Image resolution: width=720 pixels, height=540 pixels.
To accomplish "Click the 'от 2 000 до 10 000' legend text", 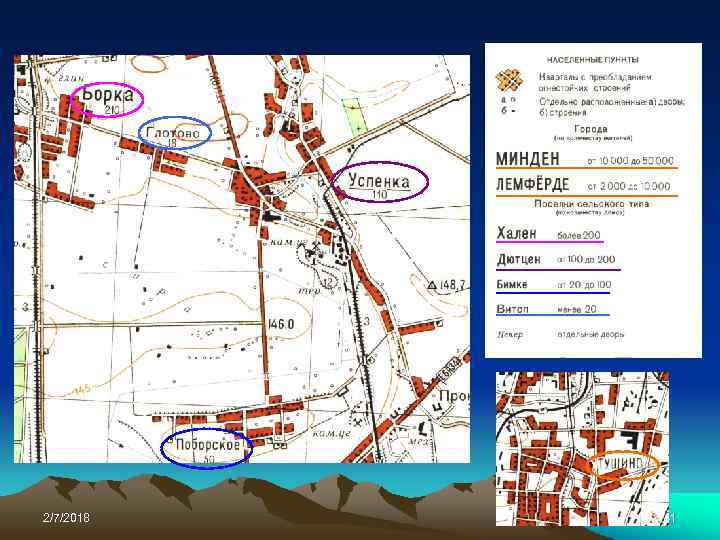I will click(x=629, y=186).
